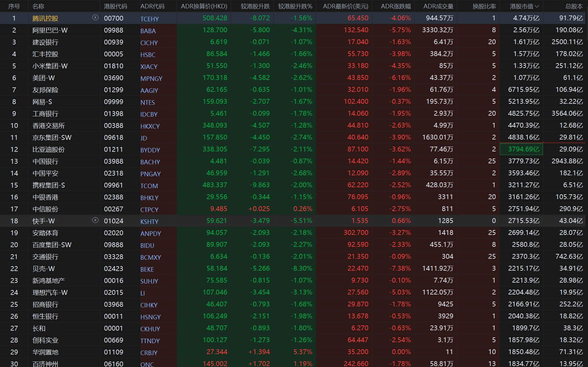Sort by 港股代码 column header

116,6
